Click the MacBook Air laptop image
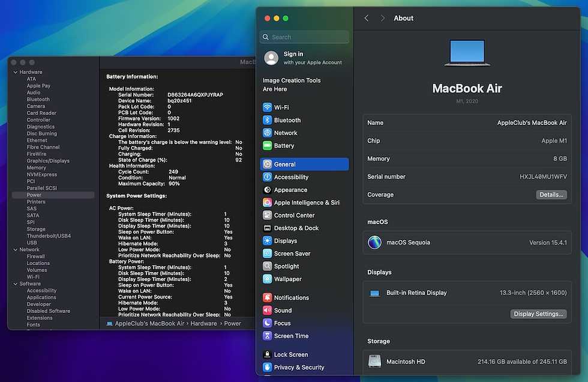Image resolution: width=588 pixels, height=382 pixels. coord(467,53)
